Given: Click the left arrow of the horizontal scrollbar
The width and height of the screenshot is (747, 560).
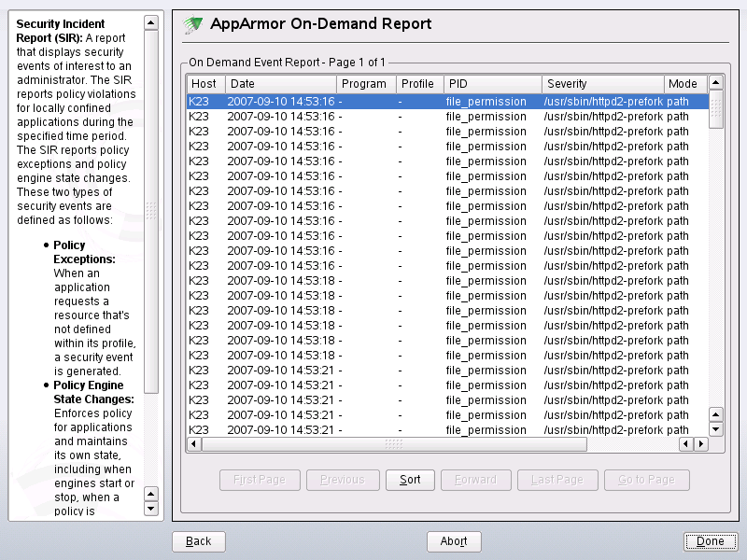Looking at the screenshot, I should 193,444.
